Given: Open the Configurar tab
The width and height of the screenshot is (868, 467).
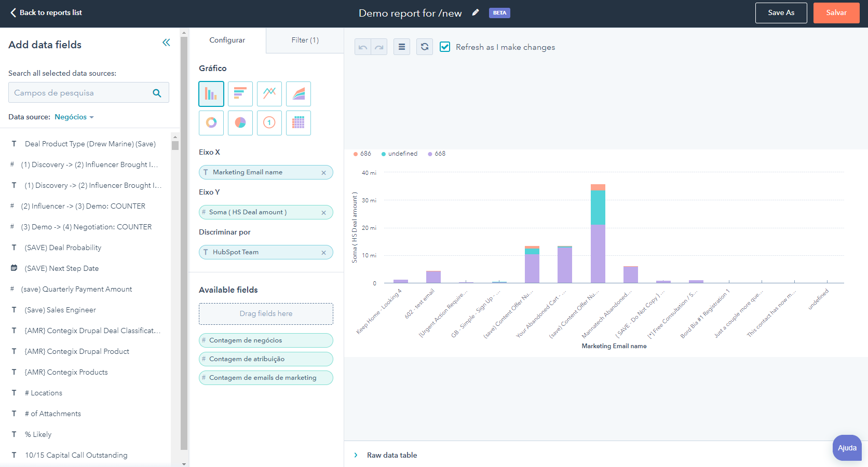Looking at the screenshot, I should 227,40.
